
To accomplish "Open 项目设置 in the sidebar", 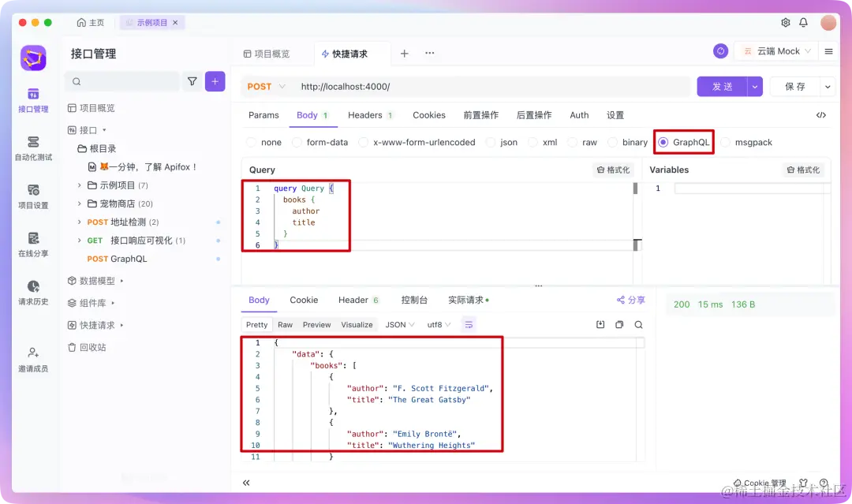I will [x=33, y=196].
